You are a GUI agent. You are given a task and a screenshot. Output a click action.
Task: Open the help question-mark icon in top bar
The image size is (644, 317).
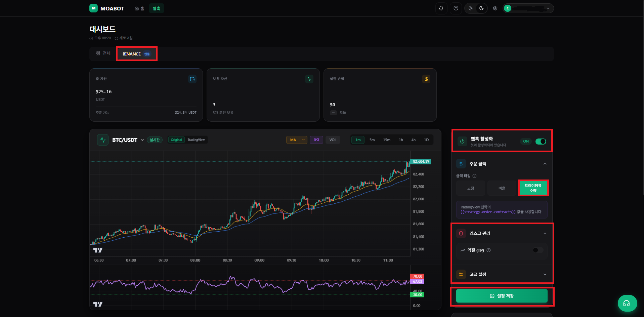456,8
